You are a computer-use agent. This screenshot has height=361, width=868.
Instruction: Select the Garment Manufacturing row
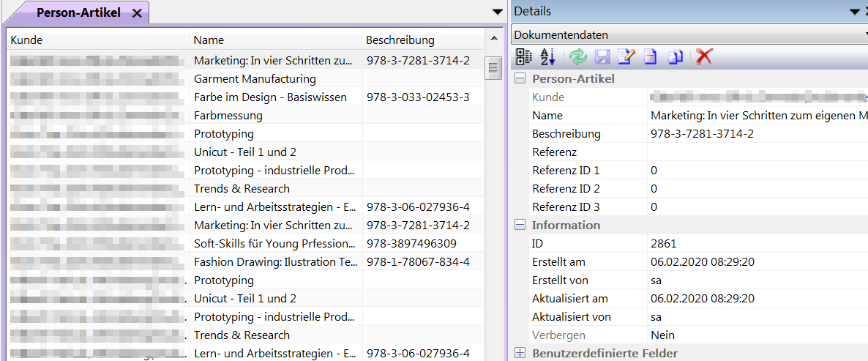[x=255, y=79]
